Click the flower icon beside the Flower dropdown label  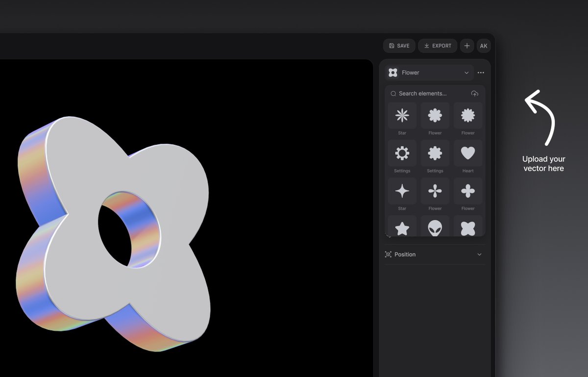coord(392,73)
